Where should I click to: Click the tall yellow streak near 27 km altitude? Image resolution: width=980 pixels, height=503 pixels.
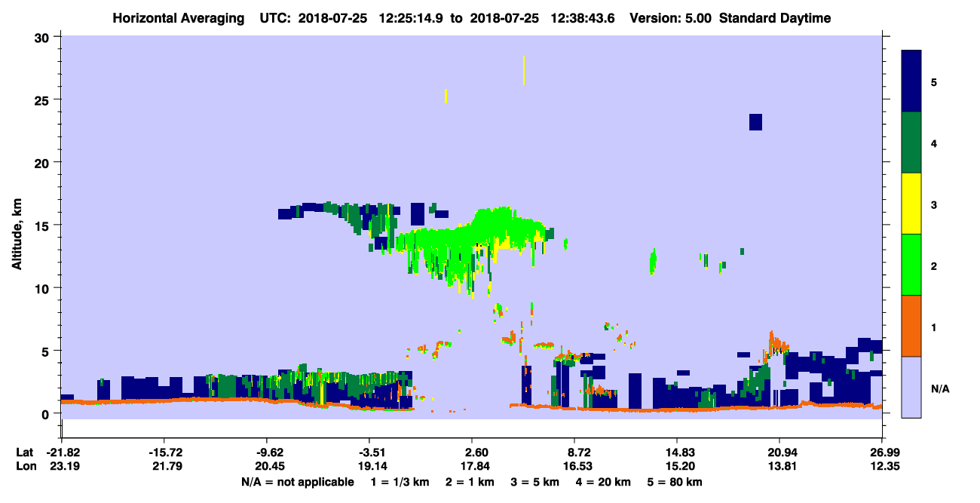pos(523,70)
